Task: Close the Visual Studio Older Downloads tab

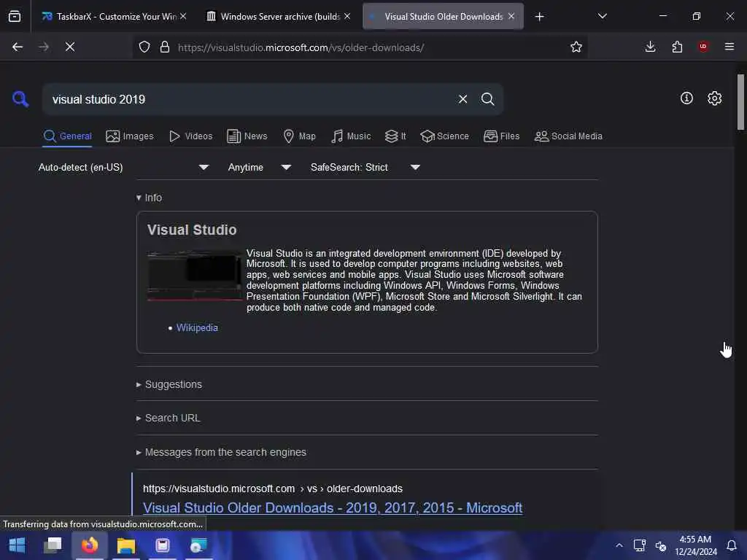Action: click(x=511, y=16)
